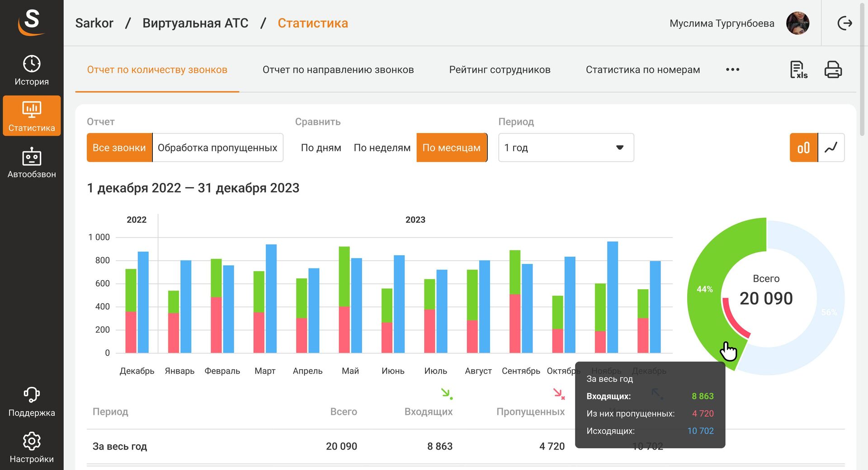This screenshot has height=470, width=868.
Task: Compare По неделям
Action: point(382,147)
